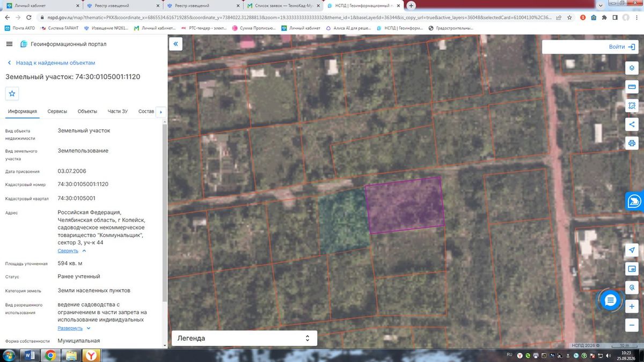The width and height of the screenshot is (644, 362).
Task: Zoom out of the map with minus
Action: 632,325
